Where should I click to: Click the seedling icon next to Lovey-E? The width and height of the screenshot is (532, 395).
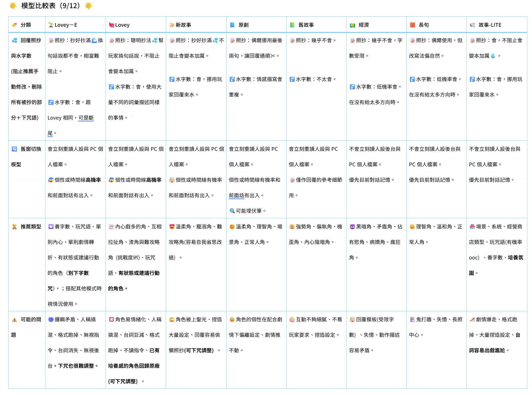point(51,25)
